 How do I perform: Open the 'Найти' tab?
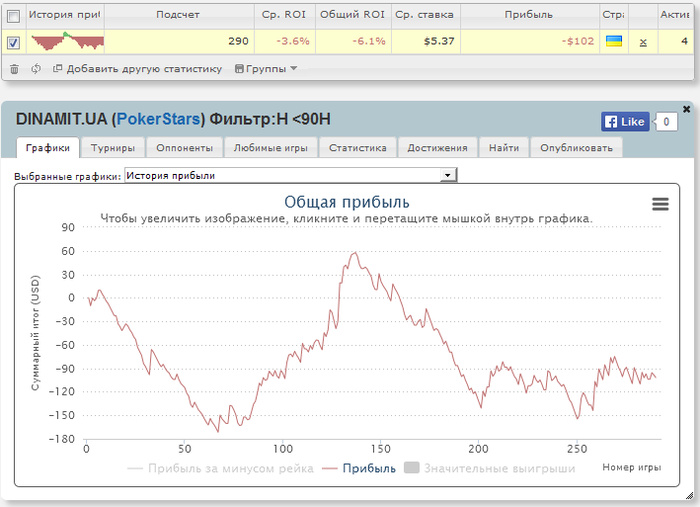point(504,148)
